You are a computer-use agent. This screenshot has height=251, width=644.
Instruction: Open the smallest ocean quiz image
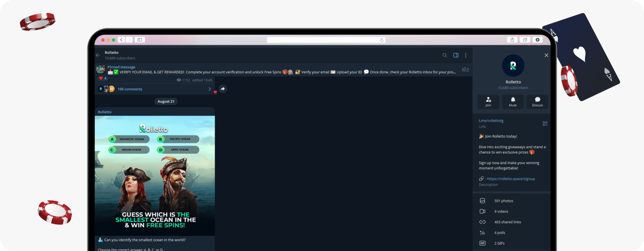[155, 176]
